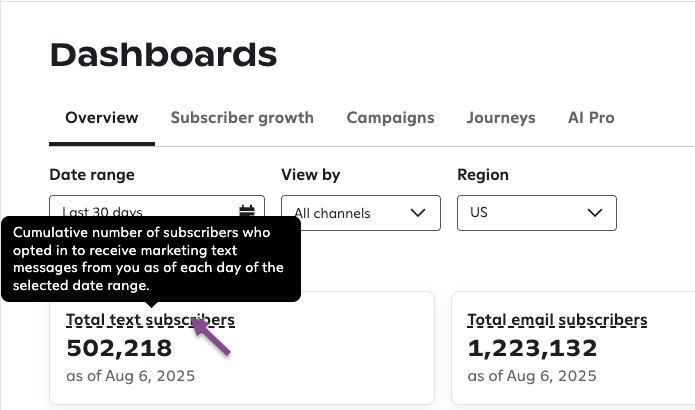Open the Subscriber growth tab
The height and width of the screenshot is (410, 695).
tap(242, 118)
